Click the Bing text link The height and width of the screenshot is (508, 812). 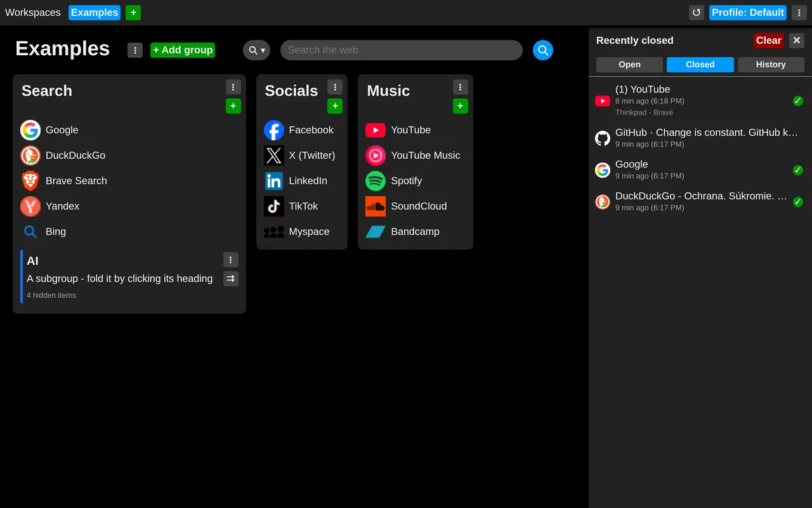coord(56,232)
